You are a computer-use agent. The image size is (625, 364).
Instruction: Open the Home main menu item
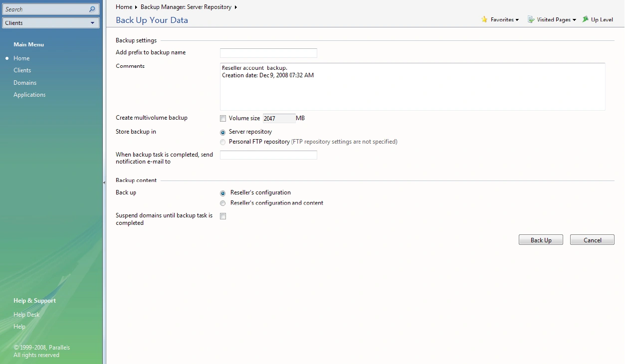(21, 58)
